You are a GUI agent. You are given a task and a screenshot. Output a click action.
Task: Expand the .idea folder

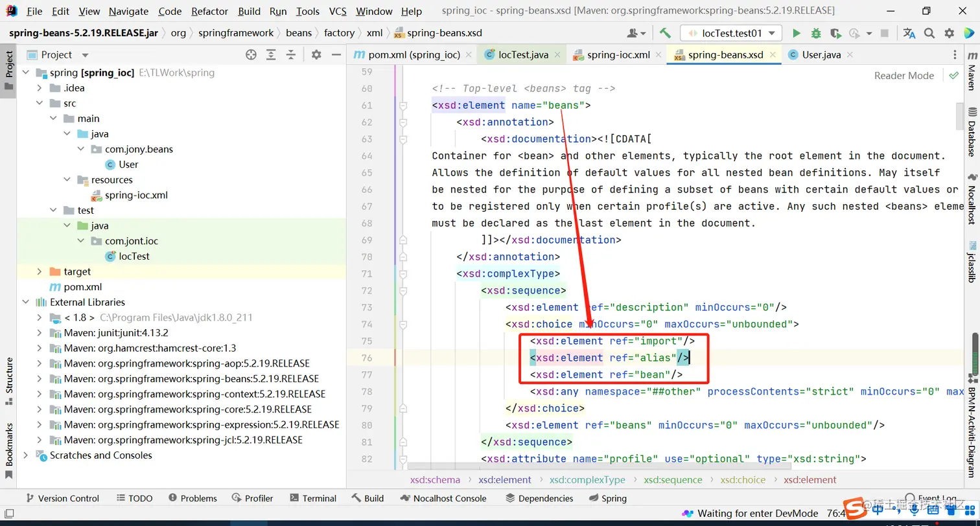40,88
